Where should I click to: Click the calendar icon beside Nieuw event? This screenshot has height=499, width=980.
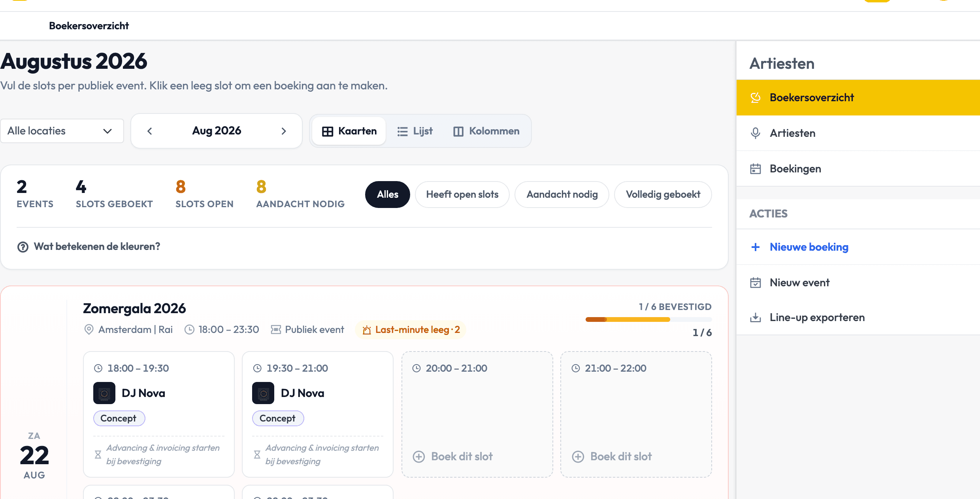(756, 283)
